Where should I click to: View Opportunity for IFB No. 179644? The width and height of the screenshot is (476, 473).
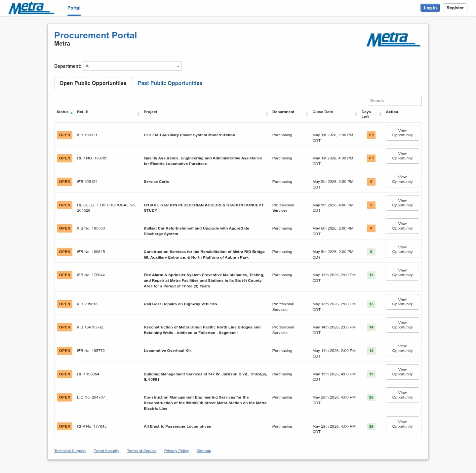click(x=402, y=273)
